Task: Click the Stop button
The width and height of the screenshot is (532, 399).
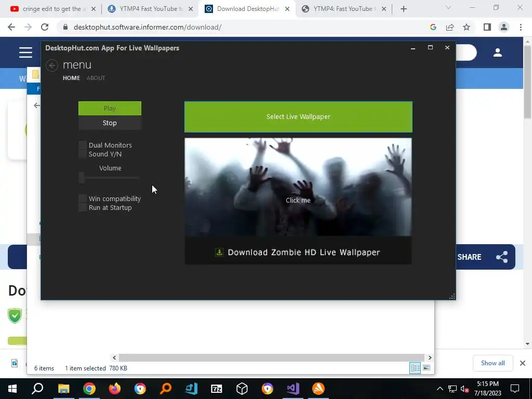Action: pyautogui.click(x=110, y=123)
